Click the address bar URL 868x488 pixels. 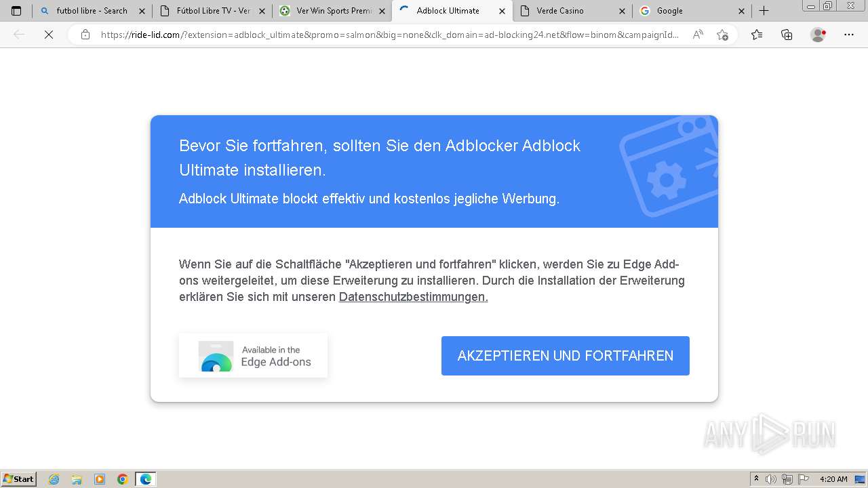(x=390, y=35)
